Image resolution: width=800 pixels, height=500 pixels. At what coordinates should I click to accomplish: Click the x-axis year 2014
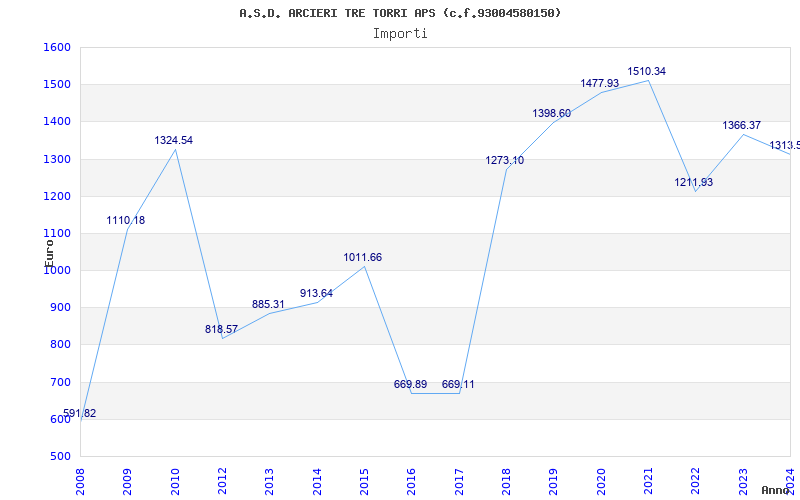[317, 481]
